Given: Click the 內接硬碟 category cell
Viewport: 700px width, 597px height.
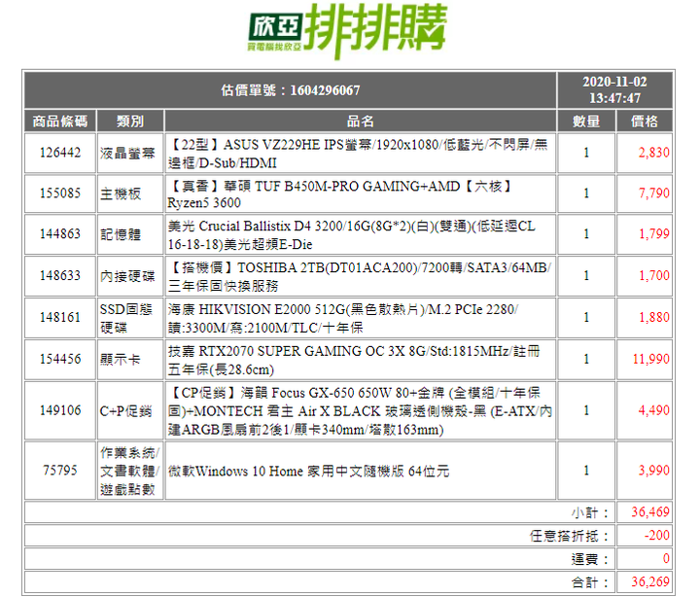Looking at the screenshot, I should coord(130,276).
